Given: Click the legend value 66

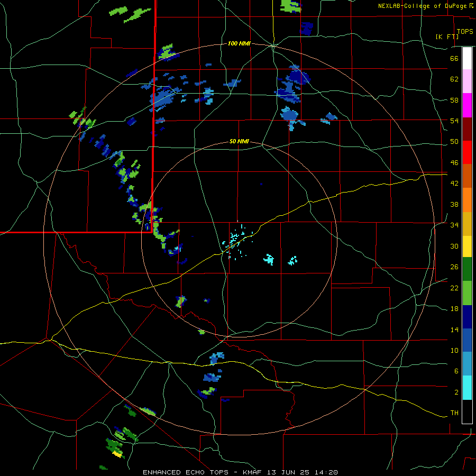Looking at the screenshot, I should pyautogui.click(x=454, y=58).
